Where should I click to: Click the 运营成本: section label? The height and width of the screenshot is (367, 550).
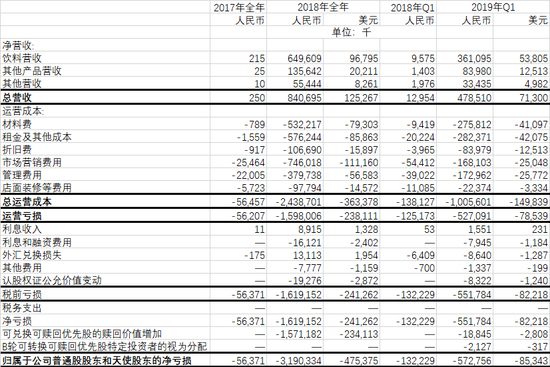23,111
